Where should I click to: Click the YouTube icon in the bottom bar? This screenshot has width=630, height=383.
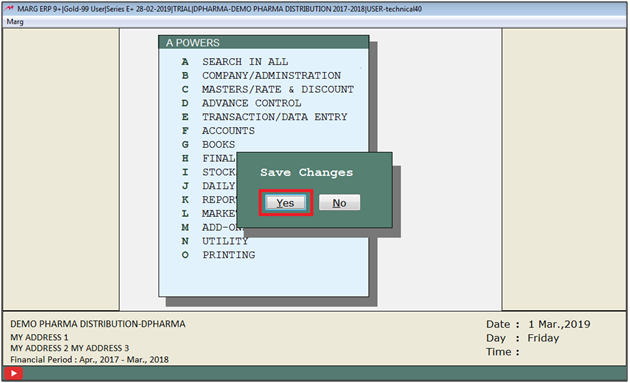(14, 373)
